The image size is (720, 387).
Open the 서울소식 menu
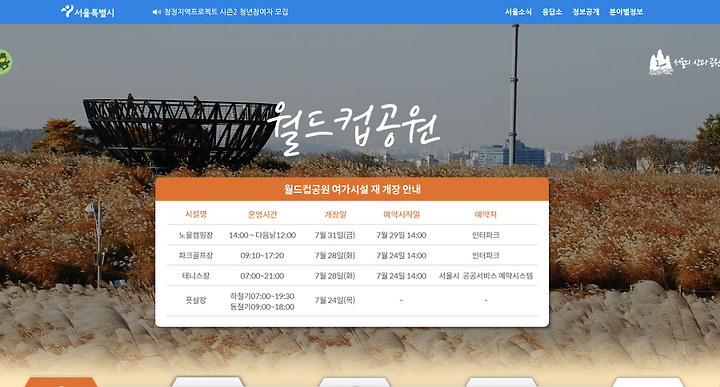[x=518, y=12]
